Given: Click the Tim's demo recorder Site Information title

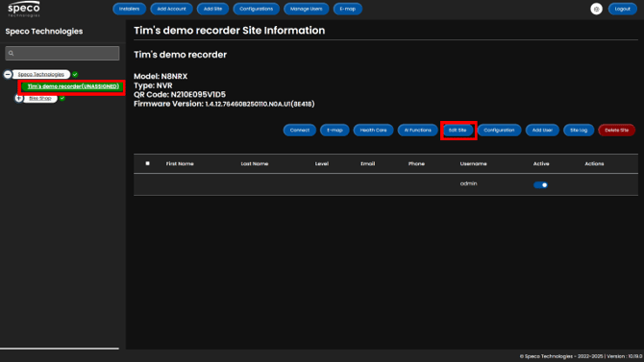Looking at the screenshot, I should (229, 31).
